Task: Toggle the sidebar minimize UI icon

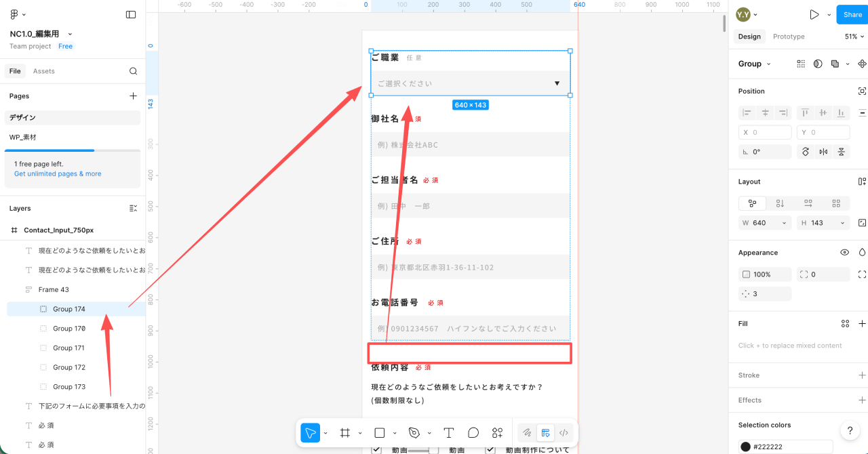Action: [x=131, y=14]
